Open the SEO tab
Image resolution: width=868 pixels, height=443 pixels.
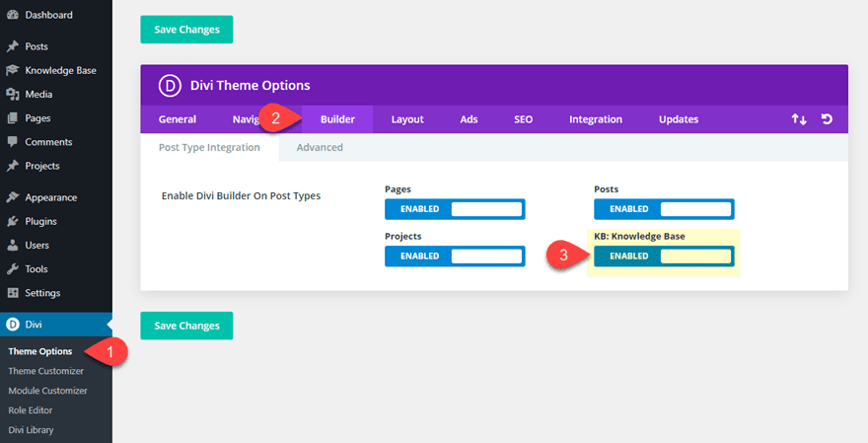pos(523,119)
